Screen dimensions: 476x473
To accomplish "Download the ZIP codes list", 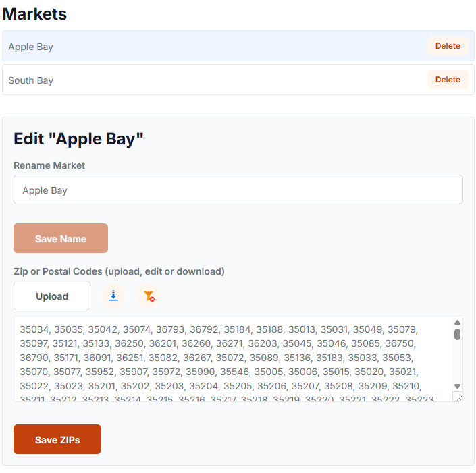I will 113,296.
